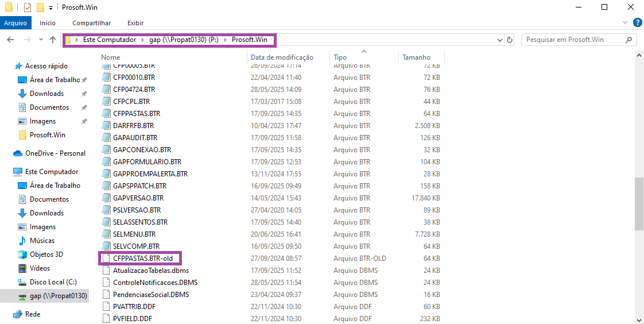Click the SELVCOMP.BTR file icon
The image size is (644, 324).
106,246
